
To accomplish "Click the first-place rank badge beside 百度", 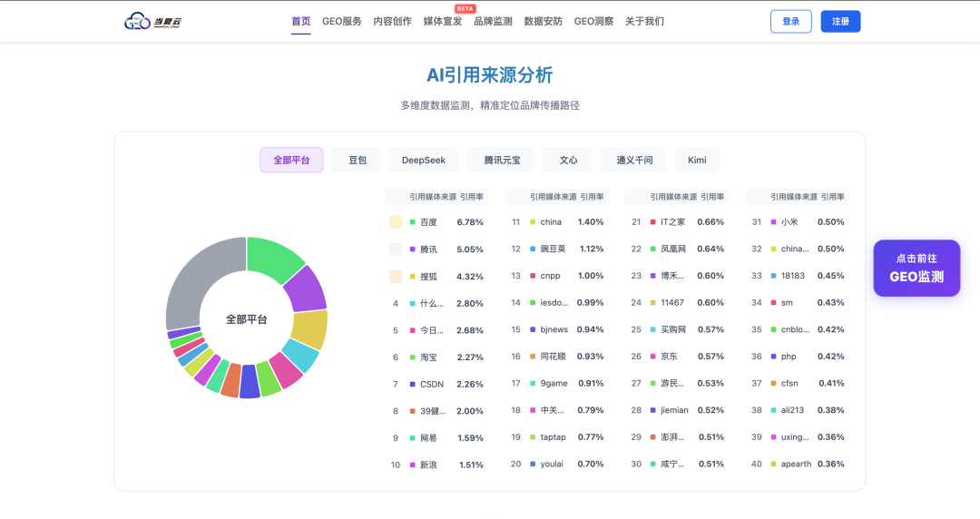I will tap(396, 222).
